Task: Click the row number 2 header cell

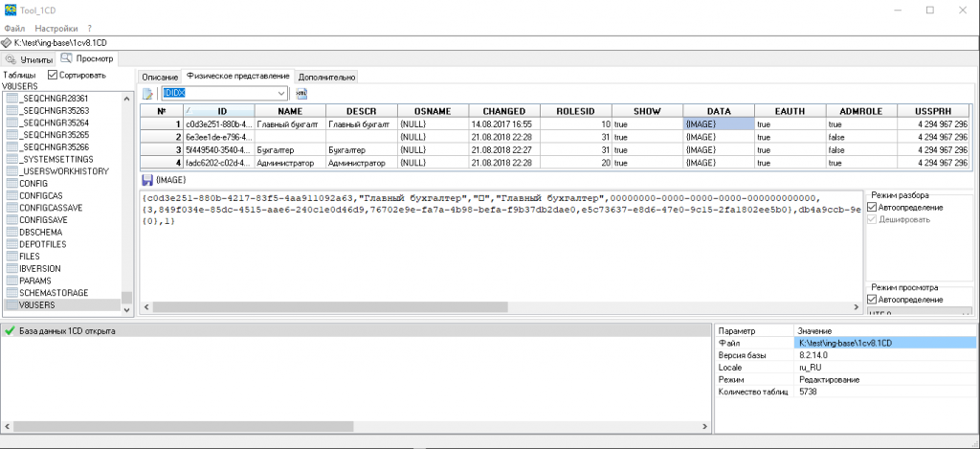Action: coord(161,136)
